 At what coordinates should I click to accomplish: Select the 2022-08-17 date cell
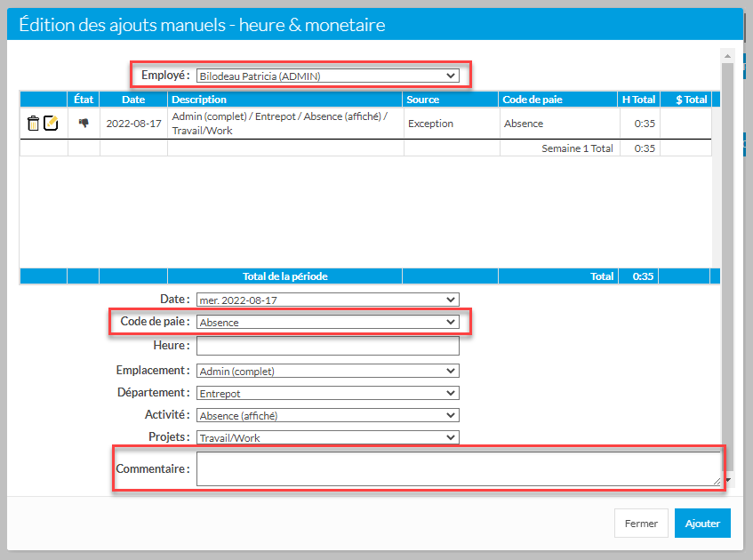coord(133,124)
